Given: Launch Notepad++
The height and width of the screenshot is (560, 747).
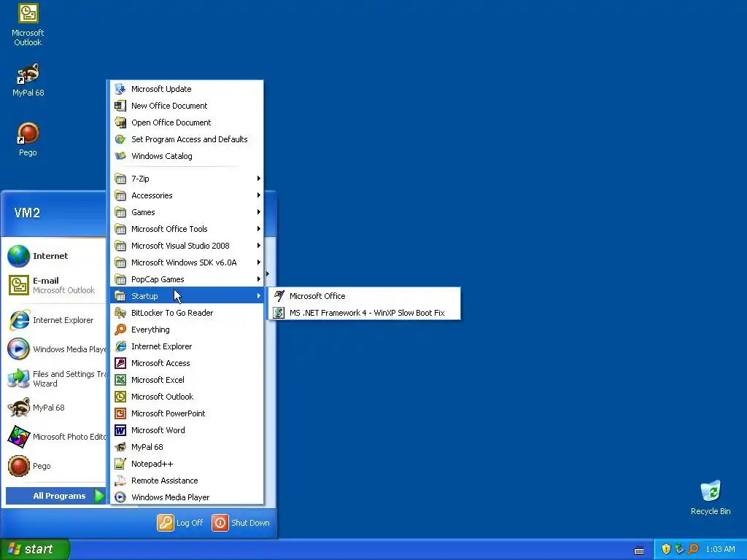Looking at the screenshot, I should pyautogui.click(x=187, y=464).
